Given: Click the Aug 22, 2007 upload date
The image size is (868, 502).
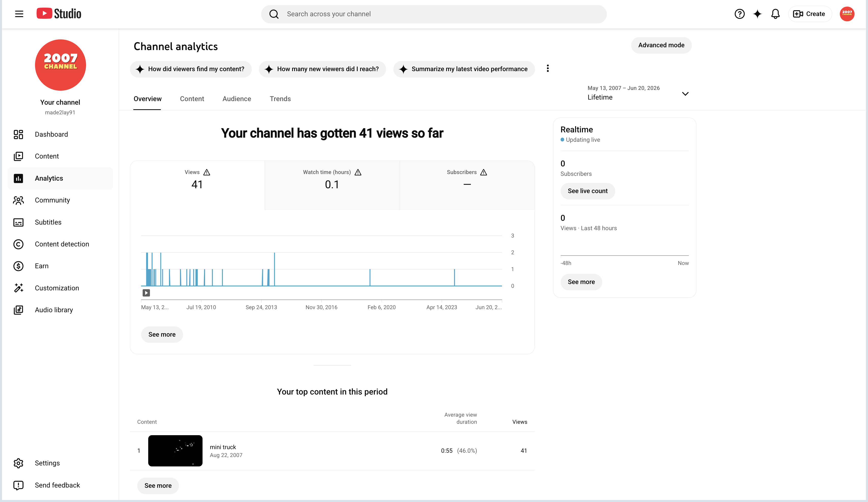Looking at the screenshot, I should pyautogui.click(x=226, y=455).
